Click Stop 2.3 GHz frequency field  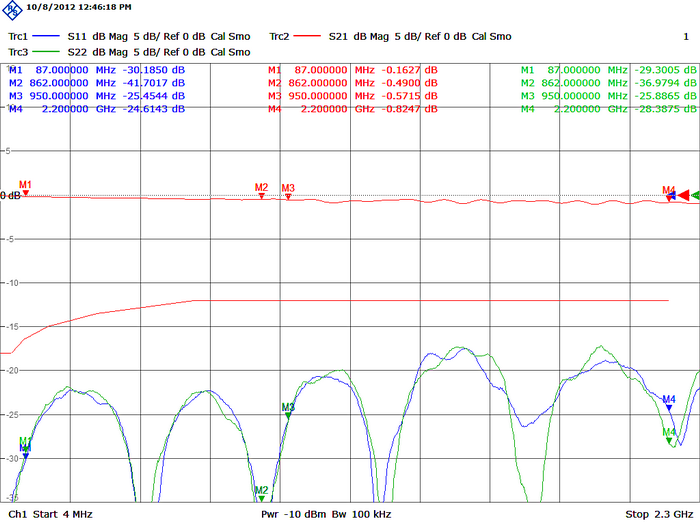point(659,514)
